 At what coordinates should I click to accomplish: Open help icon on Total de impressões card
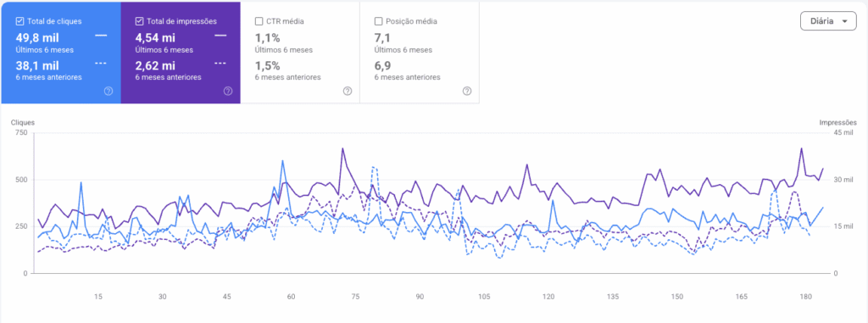click(228, 91)
